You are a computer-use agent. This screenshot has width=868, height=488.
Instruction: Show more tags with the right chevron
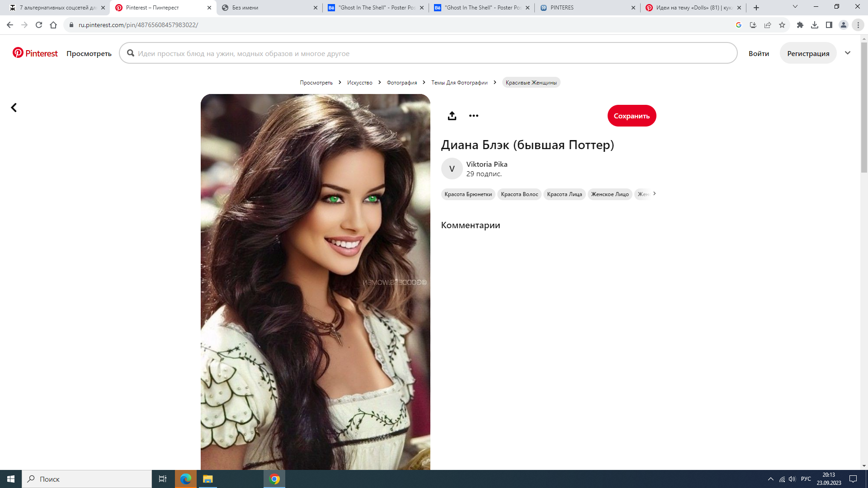click(654, 193)
